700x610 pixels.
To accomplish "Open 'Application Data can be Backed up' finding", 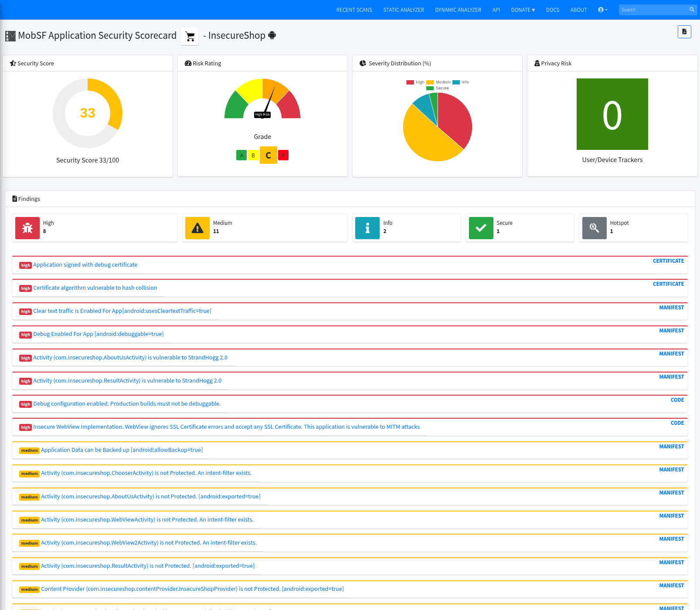I will click(x=122, y=450).
